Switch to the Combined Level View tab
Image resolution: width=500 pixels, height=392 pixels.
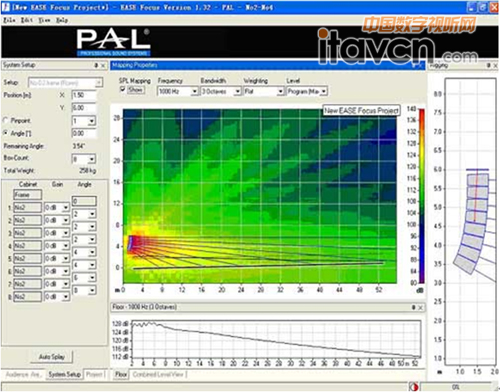coord(159,375)
